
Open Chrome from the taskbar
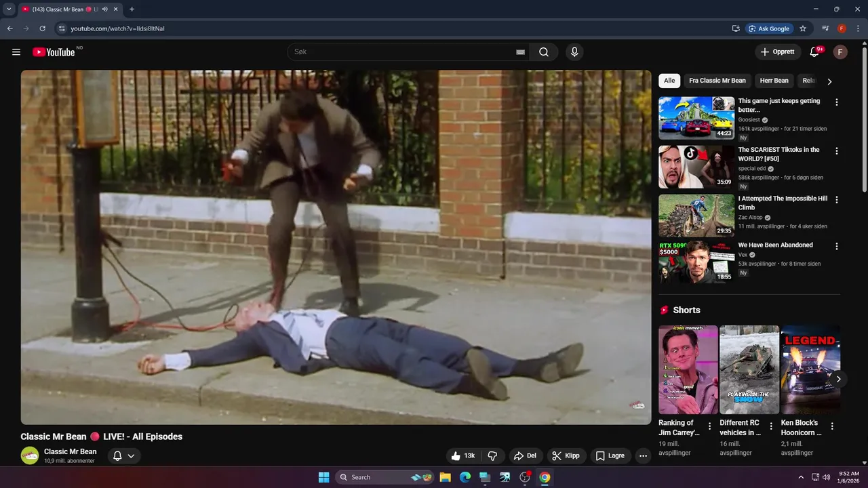click(545, 477)
